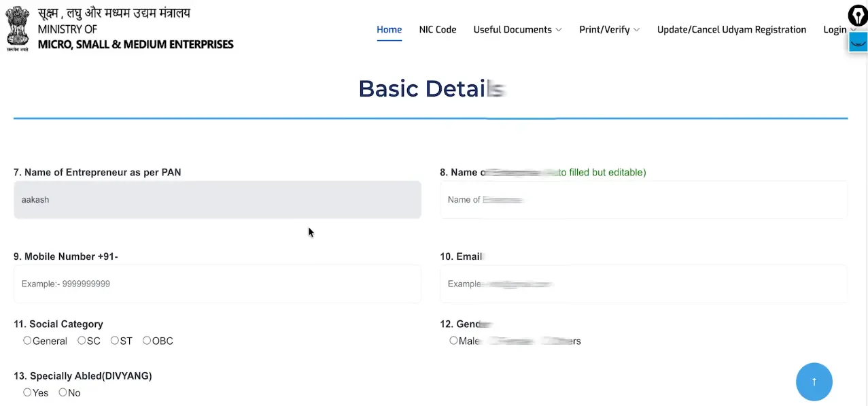Click the Name of Entrepreneur as per PAN field
The width and height of the screenshot is (868, 406).
pos(218,200)
